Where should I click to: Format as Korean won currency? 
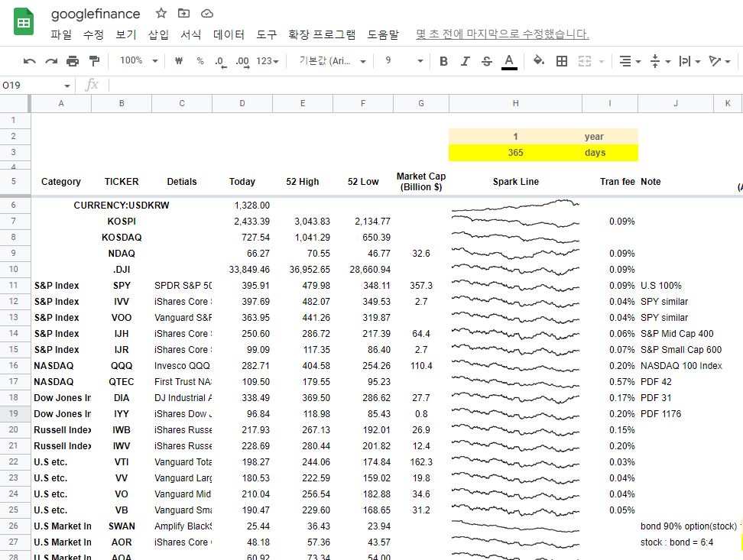[x=179, y=60]
